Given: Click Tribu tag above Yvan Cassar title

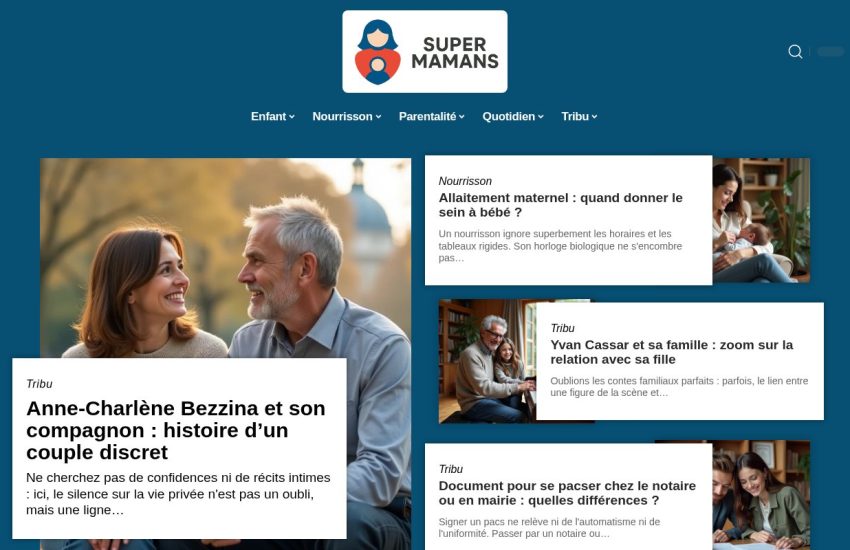Looking at the screenshot, I should pos(562,328).
